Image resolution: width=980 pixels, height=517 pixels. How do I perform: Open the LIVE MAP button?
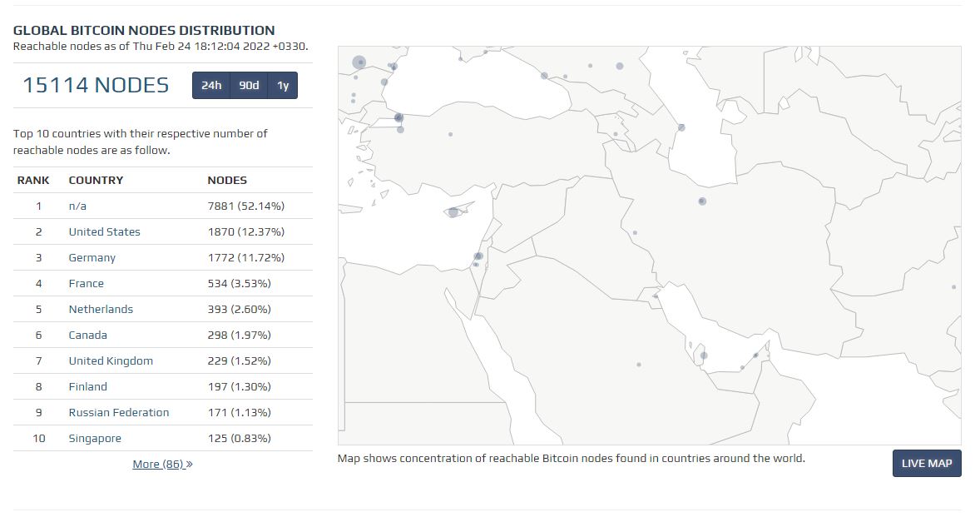click(x=926, y=464)
